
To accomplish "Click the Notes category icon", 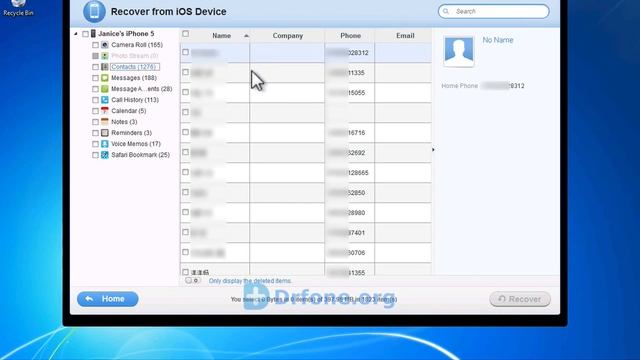I will pyautogui.click(x=105, y=122).
